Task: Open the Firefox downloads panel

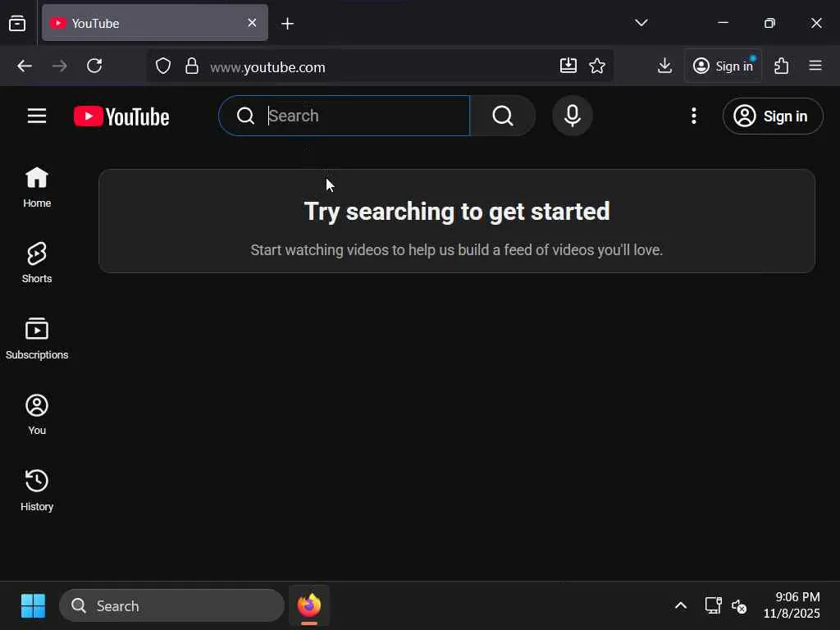Action: point(664,66)
